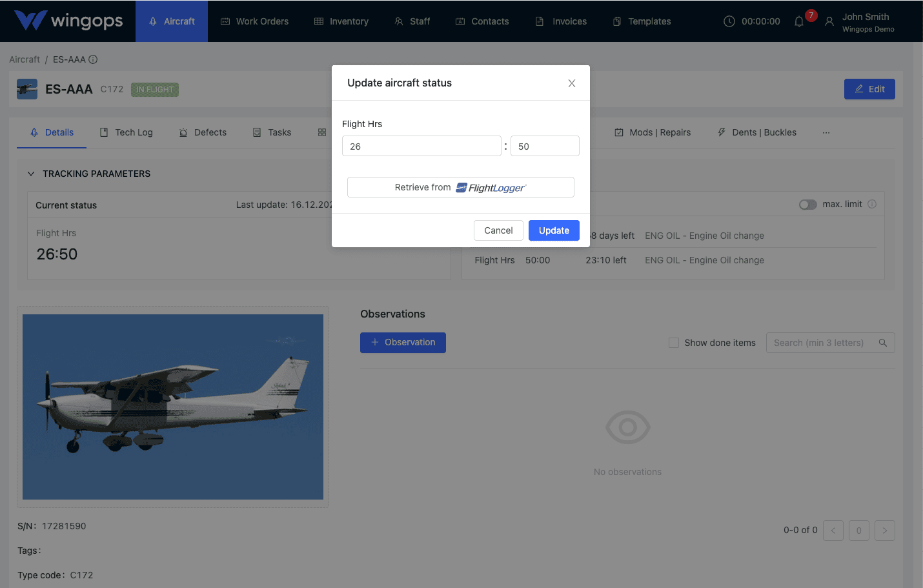
Task: Open the Work Orders section
Action: [x=254, y=21]
